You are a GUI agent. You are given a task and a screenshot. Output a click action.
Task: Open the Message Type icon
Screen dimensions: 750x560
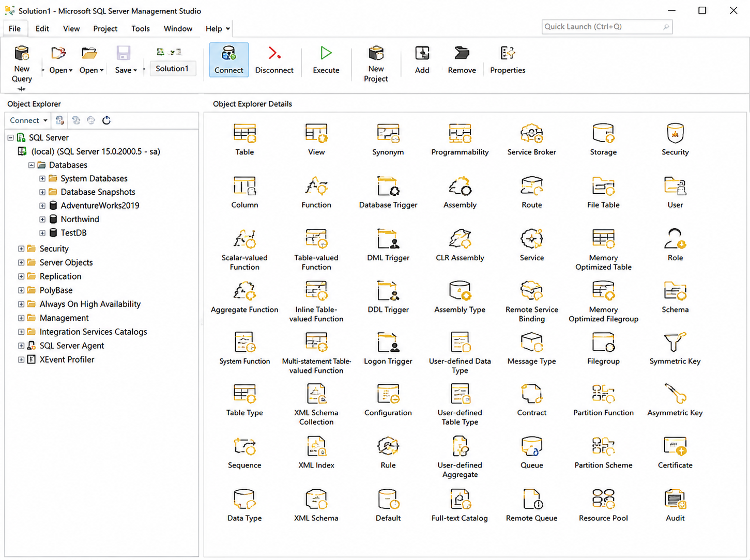click(x=532, y=343)
